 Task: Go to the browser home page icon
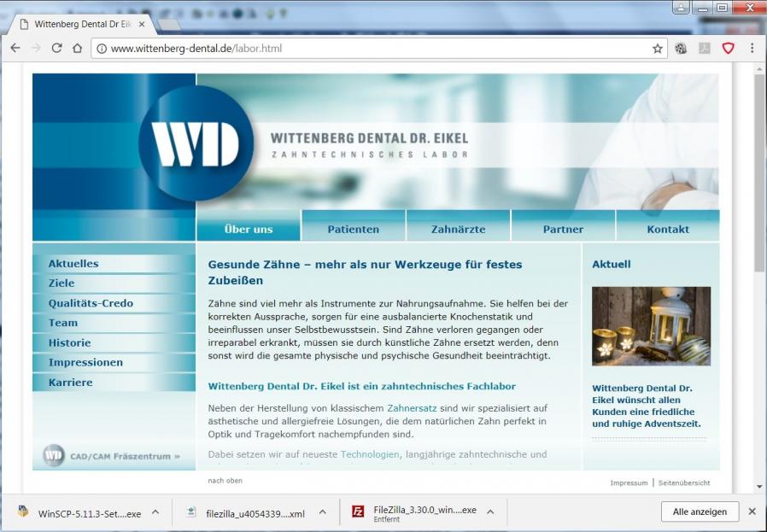(77, 48)
